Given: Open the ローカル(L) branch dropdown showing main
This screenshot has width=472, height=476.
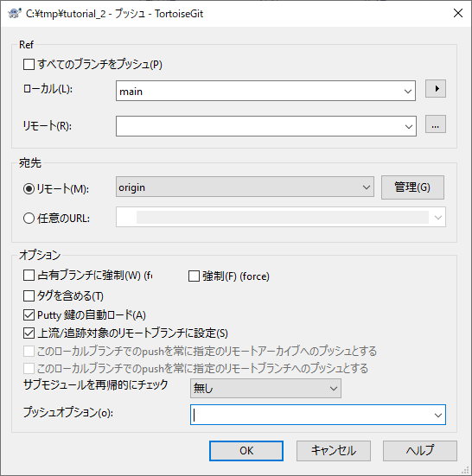Looking at the screenshot, I should [x=408, y=91].
